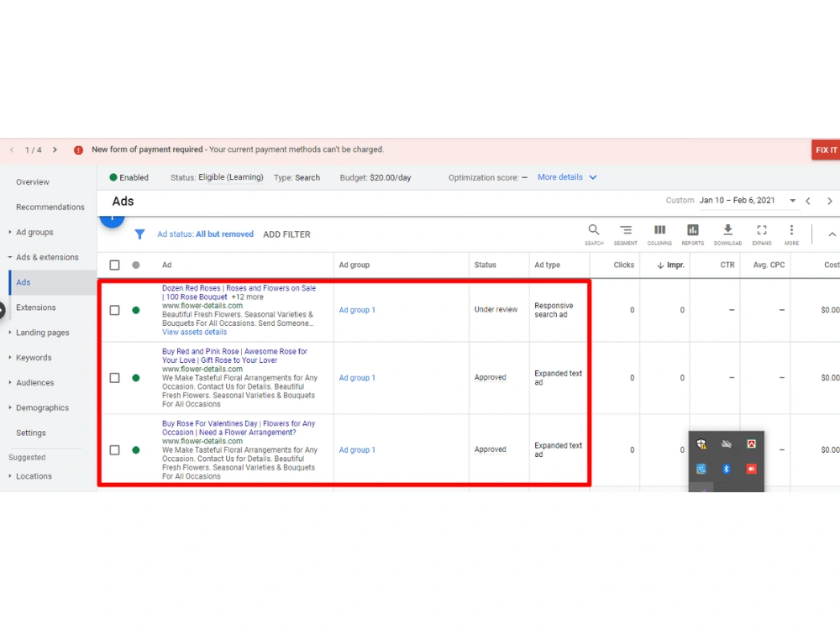This screenshot has width=840, height=630.
Task: Select the Buy Rose For Valentines Day ad checkbox
Action: tap(114, 450)
